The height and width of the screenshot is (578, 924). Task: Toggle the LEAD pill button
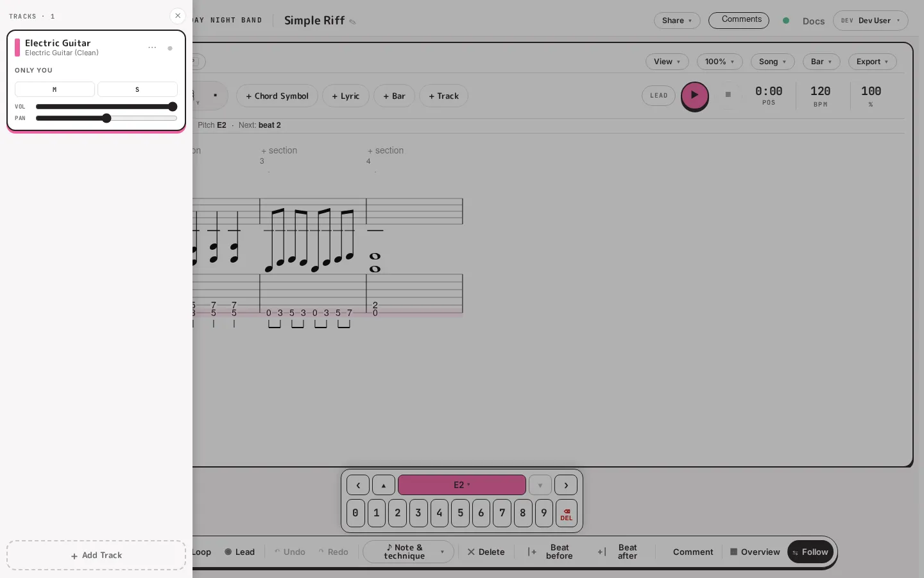click(659, 96)
